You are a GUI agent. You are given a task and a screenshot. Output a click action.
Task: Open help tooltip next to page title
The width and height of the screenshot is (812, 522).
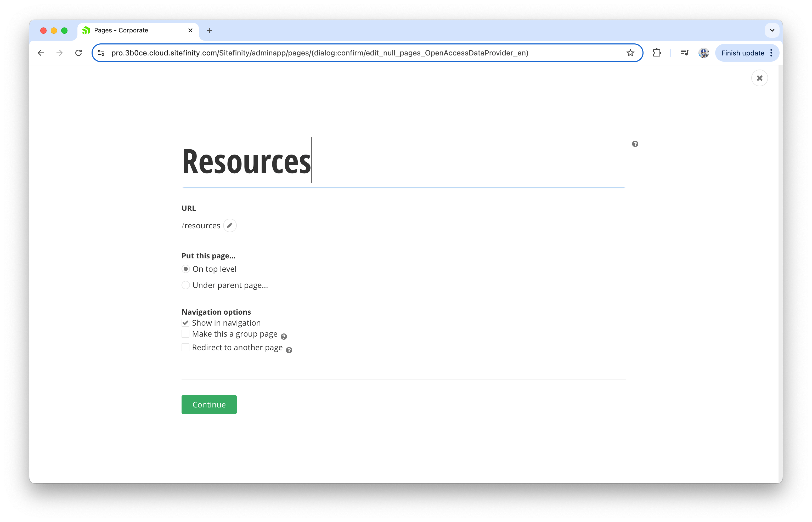coord(635,144)
